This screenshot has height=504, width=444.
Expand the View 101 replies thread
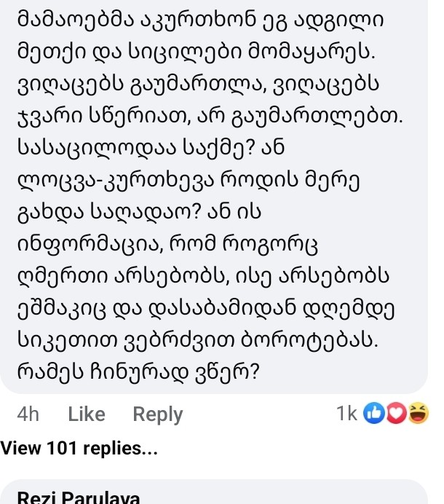[80, 450]
